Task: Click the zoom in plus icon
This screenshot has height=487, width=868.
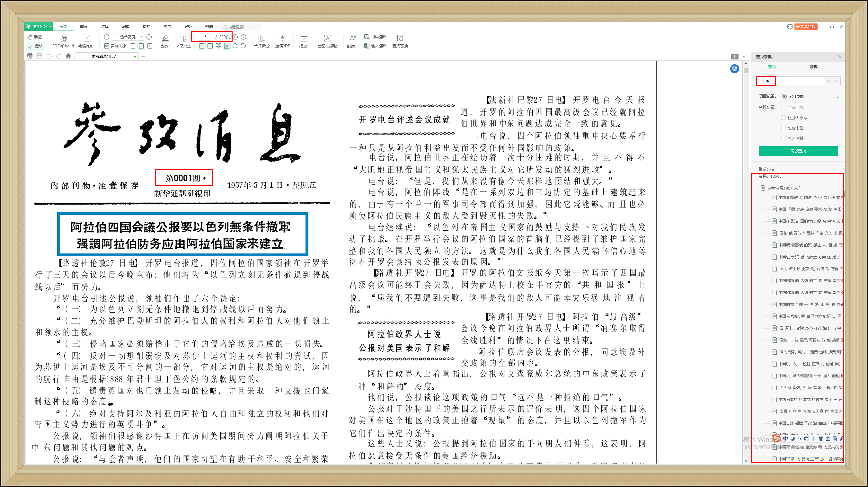Action: point(149,37)
